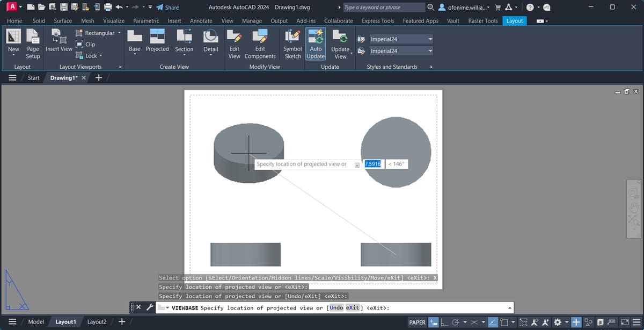Click the ofonime.willia account menu
644x330 pixels.
(465, 8)
